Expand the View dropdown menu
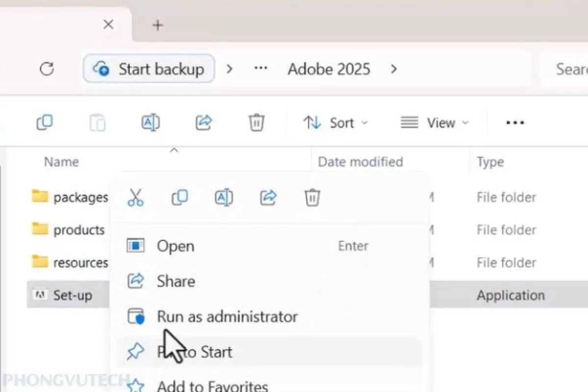 point(435,122)
